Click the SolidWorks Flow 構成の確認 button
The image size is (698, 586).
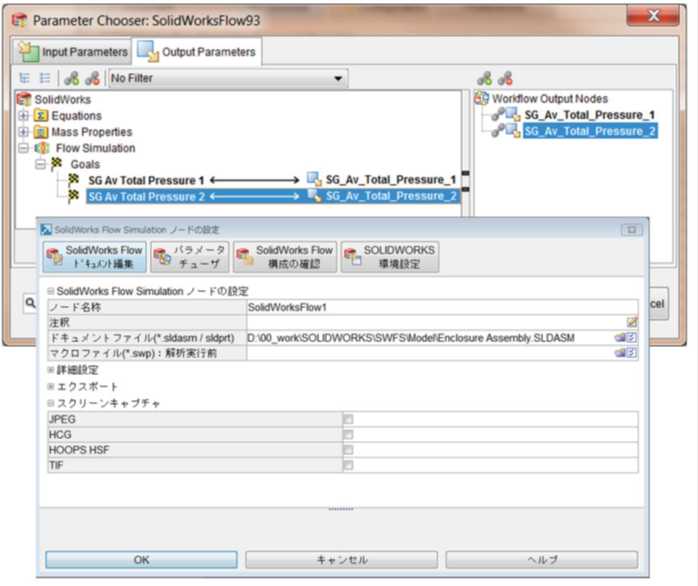[285, 256]
